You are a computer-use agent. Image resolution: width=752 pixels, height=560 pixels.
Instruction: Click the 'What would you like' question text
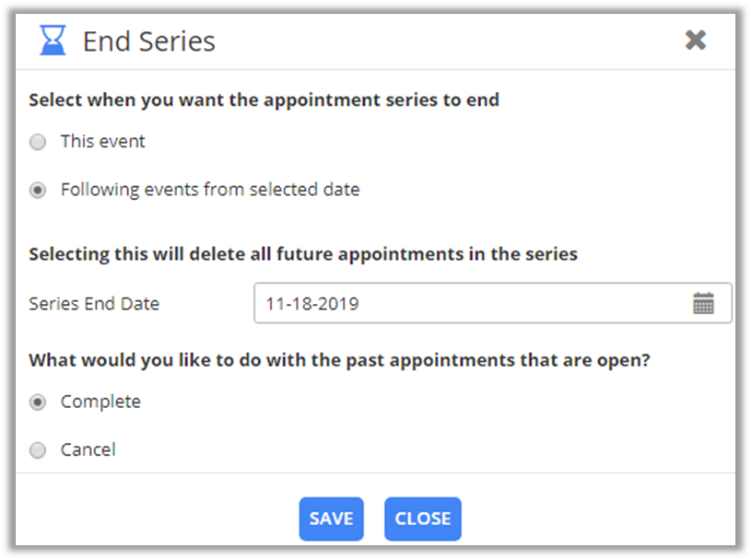339,360
